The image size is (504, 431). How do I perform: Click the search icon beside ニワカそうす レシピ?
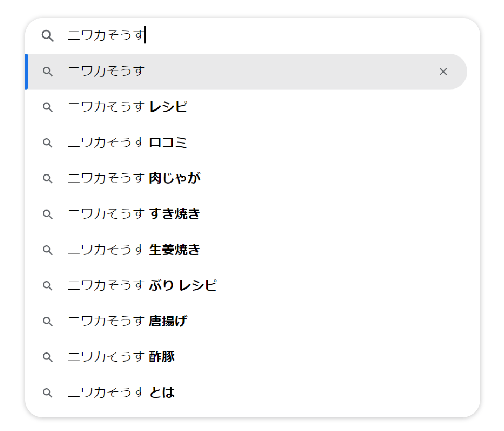pos(47,107)
